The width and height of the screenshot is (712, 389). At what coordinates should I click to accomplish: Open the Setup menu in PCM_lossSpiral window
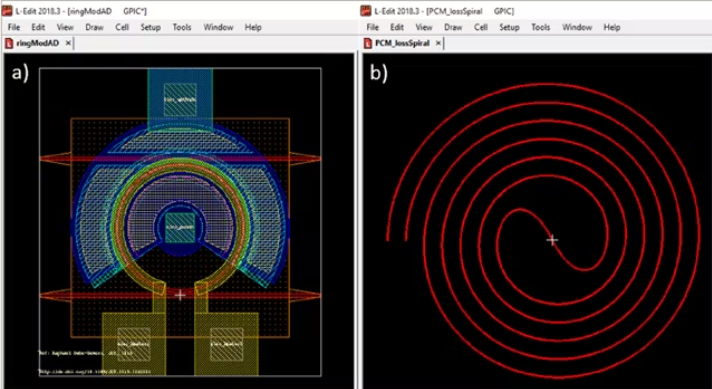(x=509, y=27)
